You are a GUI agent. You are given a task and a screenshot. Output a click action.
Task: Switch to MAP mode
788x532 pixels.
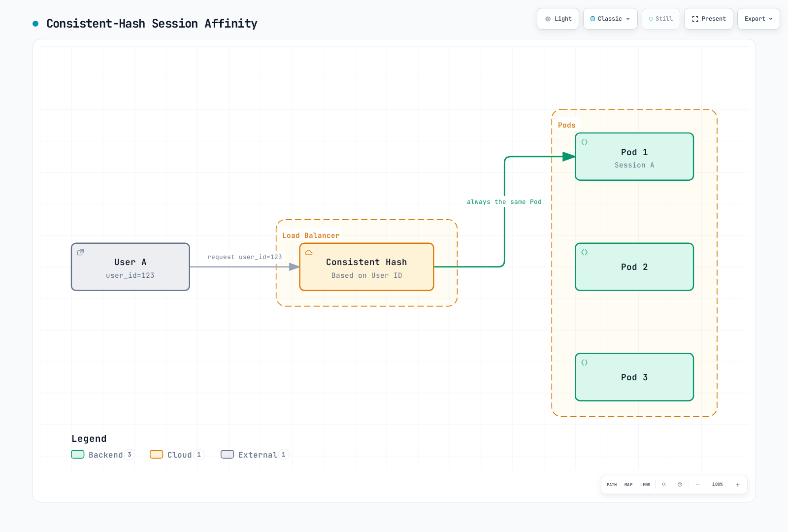[x=628, y=485]
